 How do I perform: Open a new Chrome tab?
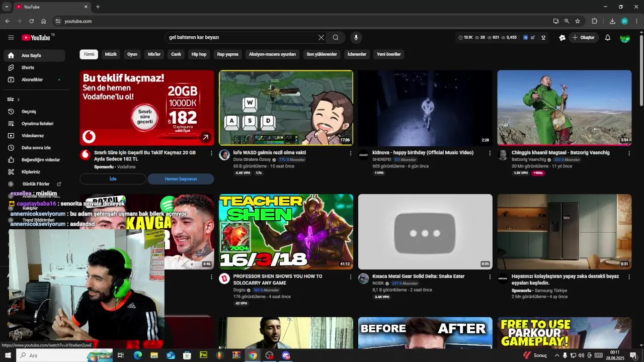[x=98, y=7]
